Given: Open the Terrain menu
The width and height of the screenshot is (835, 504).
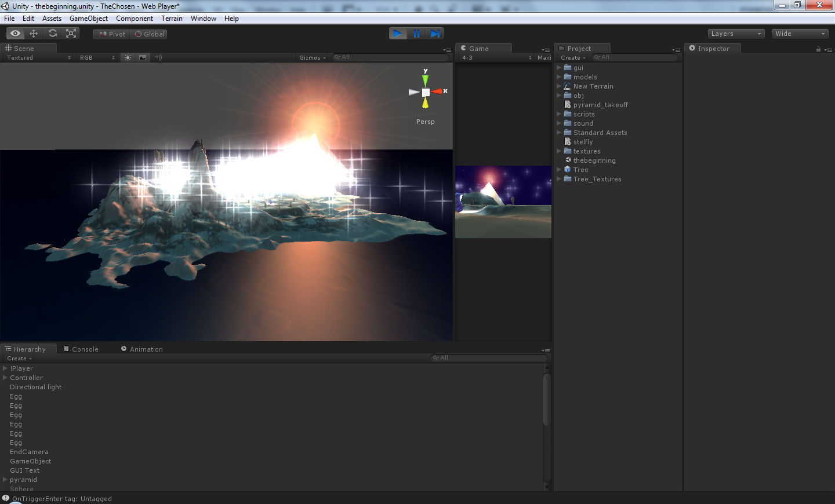Looking at the screenshot, I should [172, 19].
